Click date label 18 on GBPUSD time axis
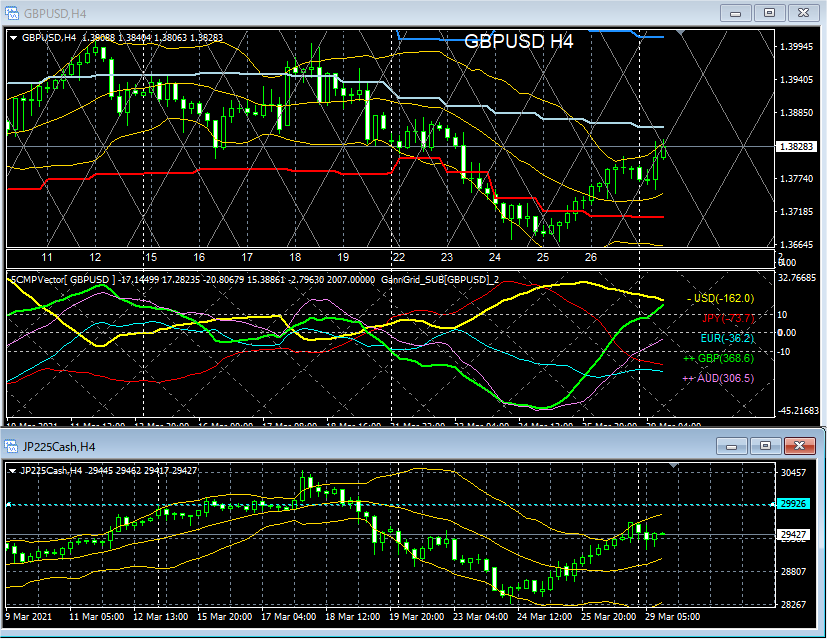The width and height of the screenshot is (827, 639). click(x=295, y=257)
